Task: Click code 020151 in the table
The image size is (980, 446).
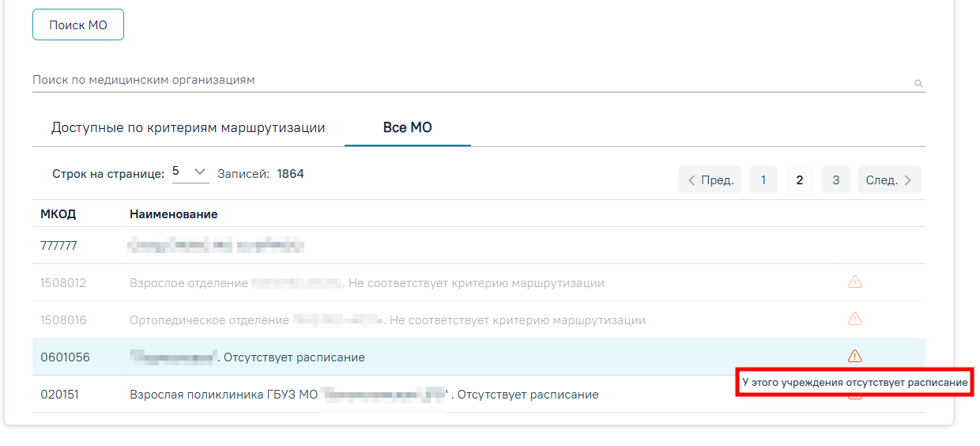Action: 59,395
